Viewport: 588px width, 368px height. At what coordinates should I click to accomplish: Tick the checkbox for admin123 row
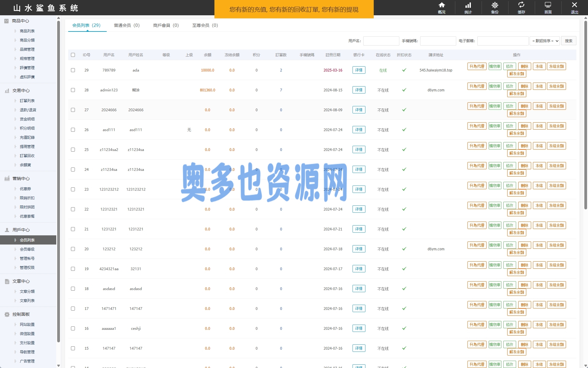[73, 90]
